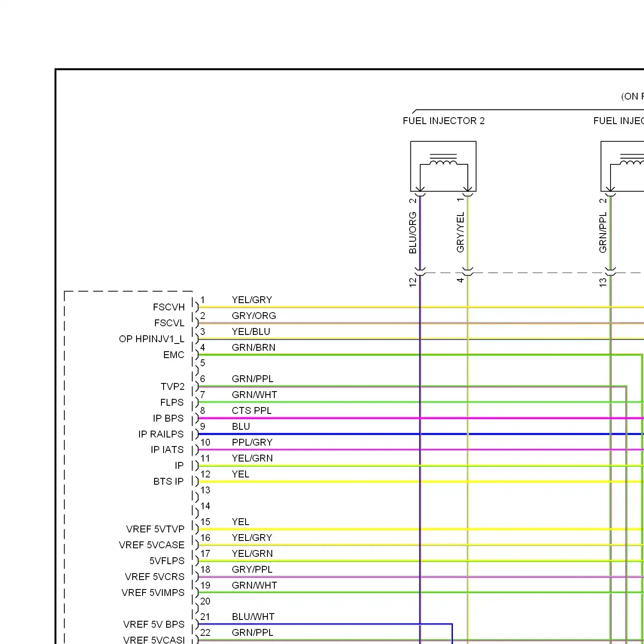Image resolution: width=644 pixels, height=644 pixels.
Task: Select the VREF 5VTVP label
Action: [x=155, y=529]
